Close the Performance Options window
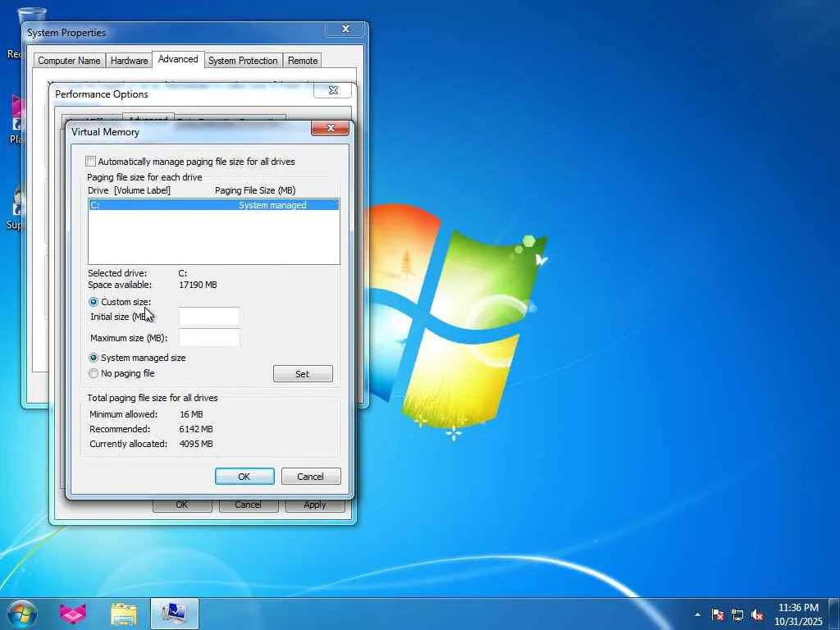840x630 pixels. pyautogui.click(x=333, y=90)
